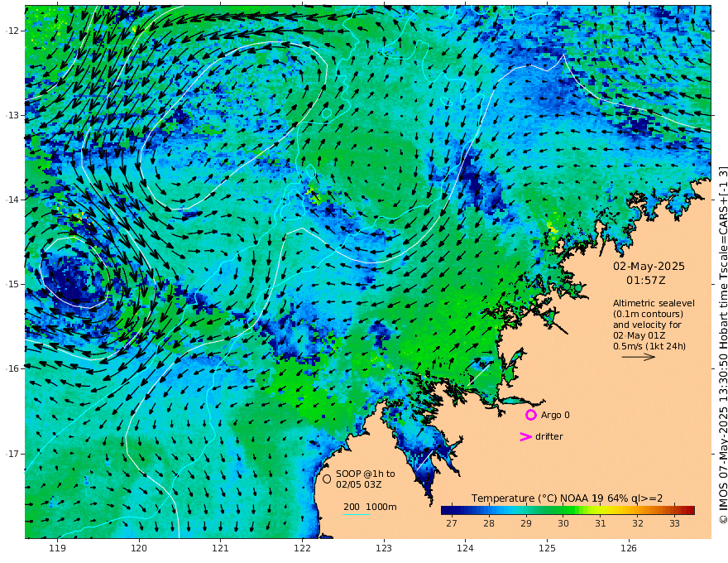Click the latitude axis label -16
The width and height of the screenshot is (728, 563).
[12, 368]
